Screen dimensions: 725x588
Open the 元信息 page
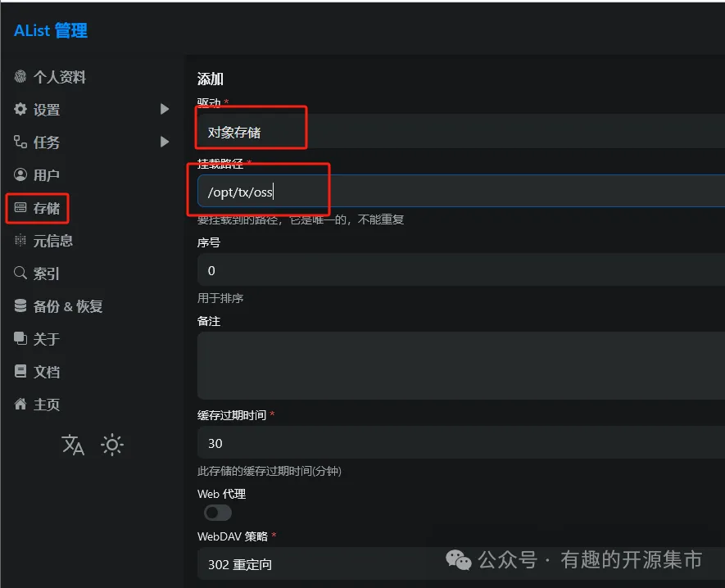click(52, 241)
